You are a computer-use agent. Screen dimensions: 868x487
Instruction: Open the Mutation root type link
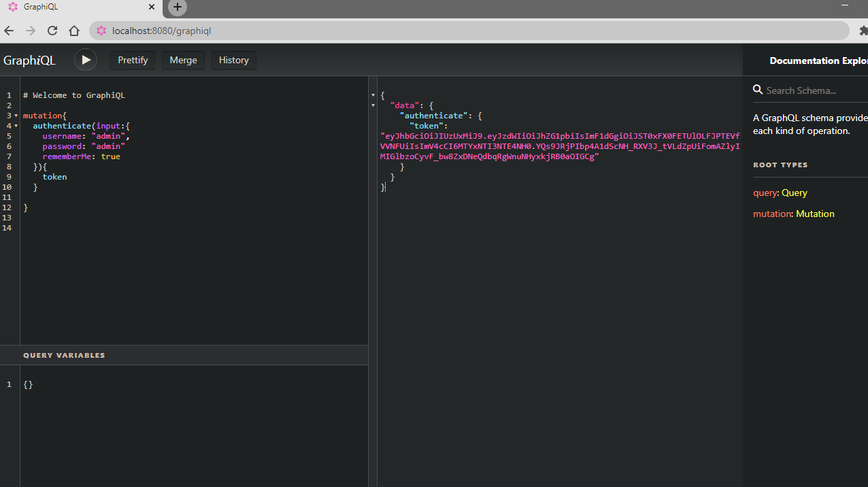(x=815, y=214)
